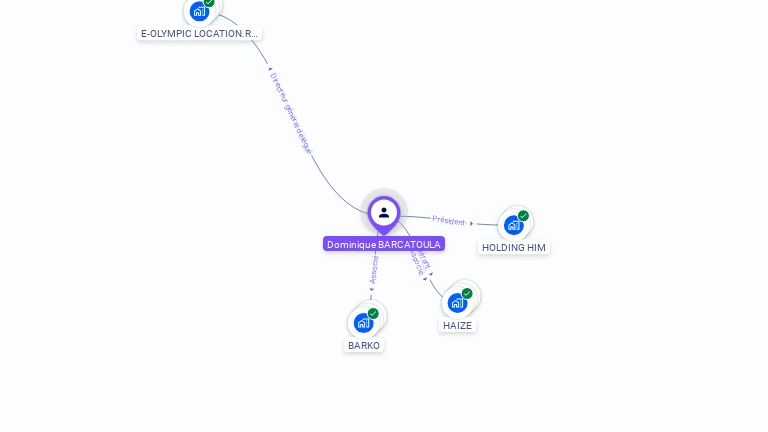This screenshot has height=432, width=768.
Task: Click the green checkmark badge on HOLDING HIM
Action: pyautogui.click(x=523, y=216)
